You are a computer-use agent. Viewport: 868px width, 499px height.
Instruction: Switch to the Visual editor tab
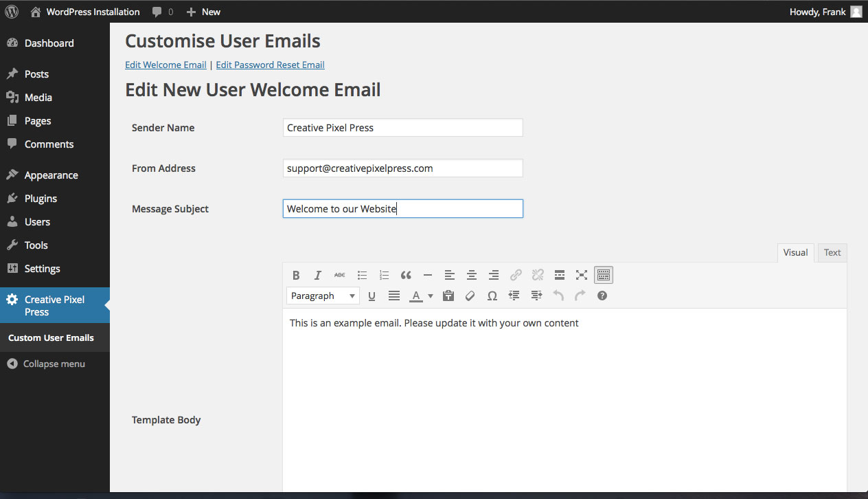pyautogui.click(x=795, y=253)
